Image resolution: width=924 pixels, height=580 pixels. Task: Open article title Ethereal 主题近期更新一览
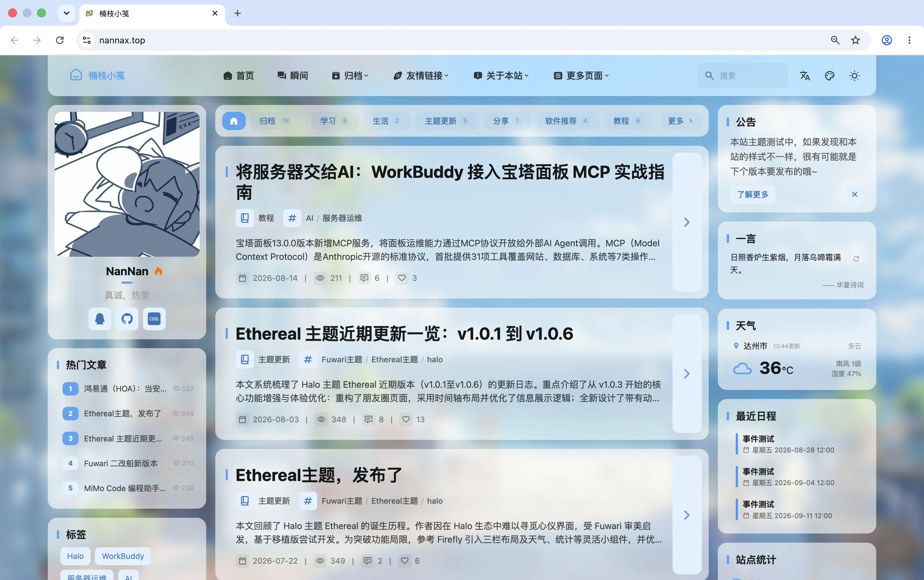(404, 333)
